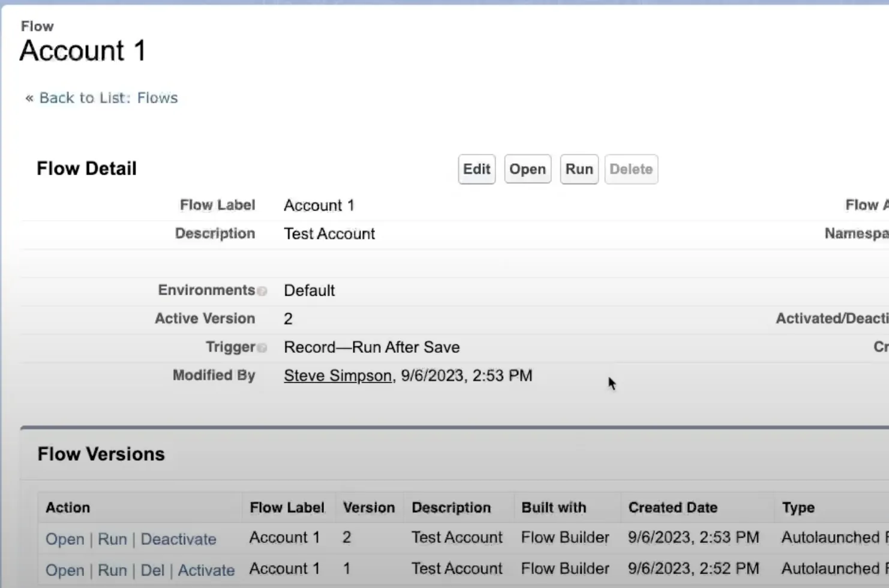Click Flow Builder in the version 2 row

tap(565, 537)
